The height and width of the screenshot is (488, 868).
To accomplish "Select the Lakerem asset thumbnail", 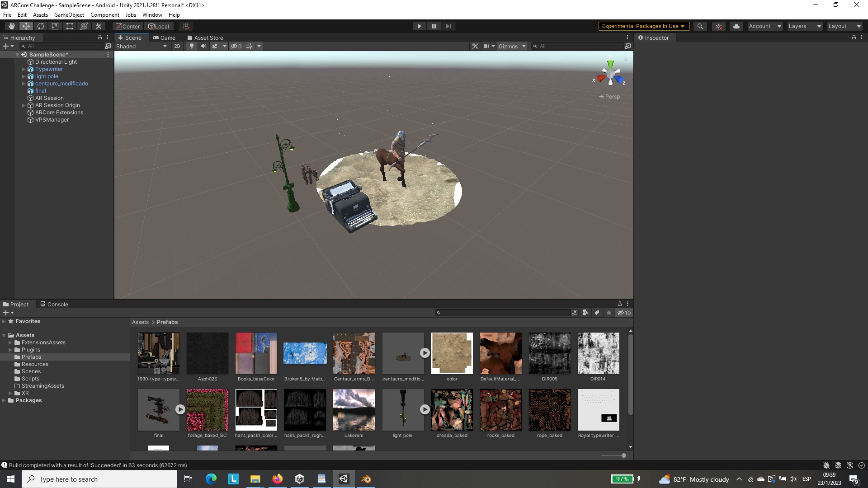I will click(x=354, y=410).
